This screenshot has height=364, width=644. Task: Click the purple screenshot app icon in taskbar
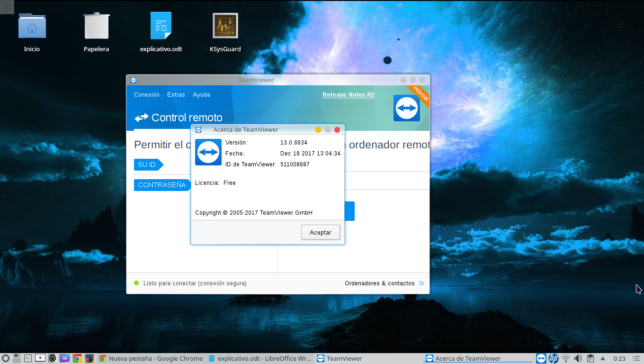pyautogui.click(x=65, y=358)
